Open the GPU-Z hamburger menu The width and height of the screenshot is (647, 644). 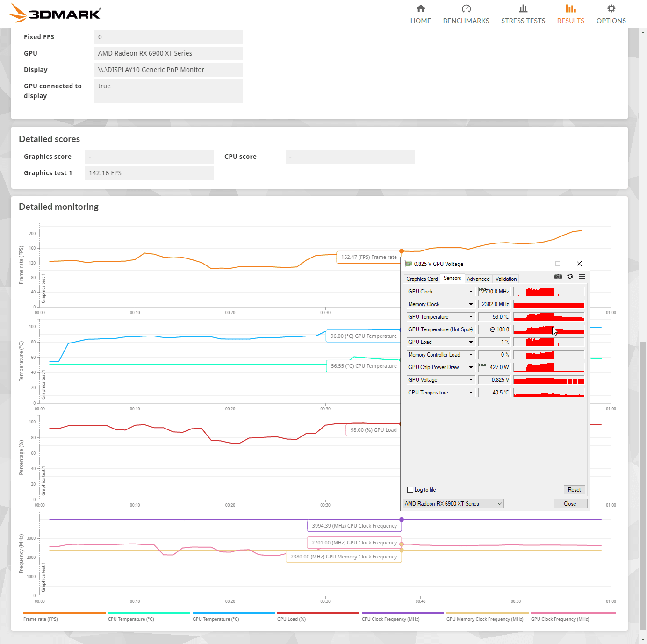pos(582,276)
